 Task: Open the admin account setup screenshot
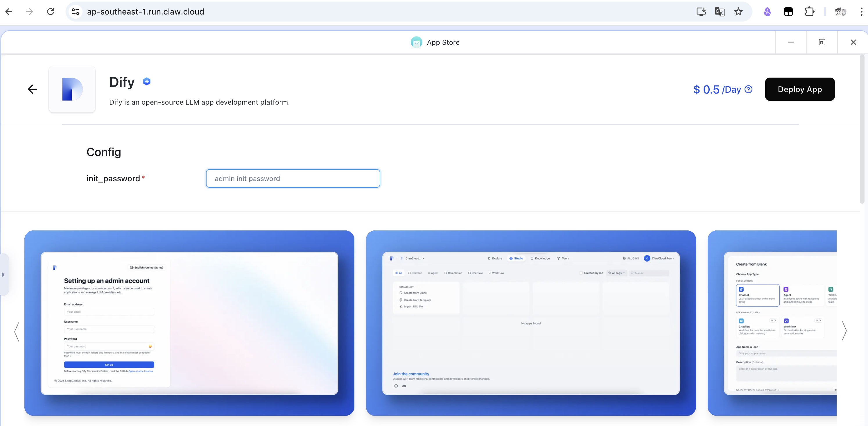coord(189,323)
